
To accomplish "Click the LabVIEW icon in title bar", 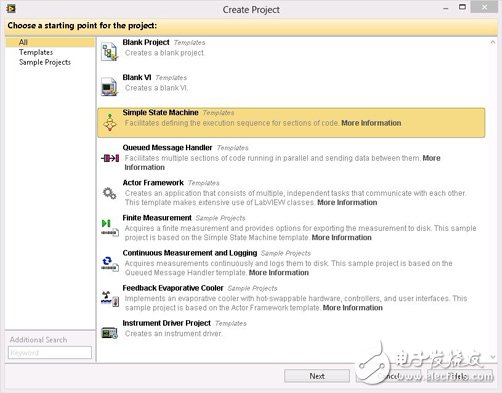I will click(11, 9).
